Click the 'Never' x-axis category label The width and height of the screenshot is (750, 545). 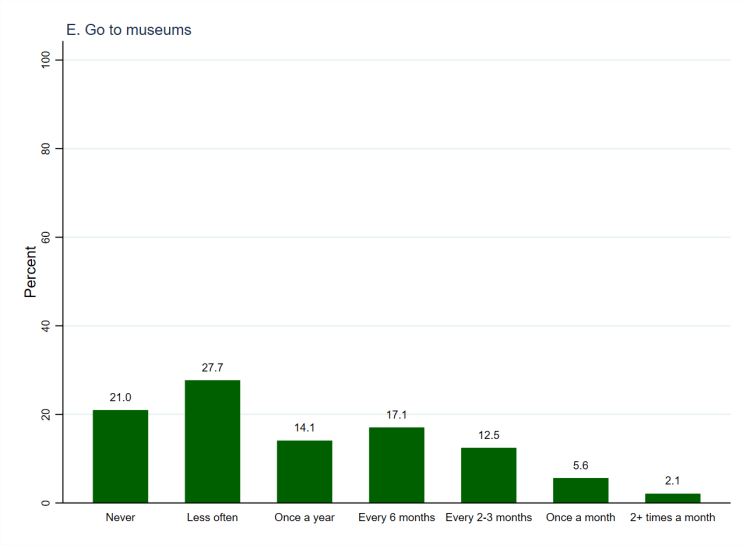point(120,518)
